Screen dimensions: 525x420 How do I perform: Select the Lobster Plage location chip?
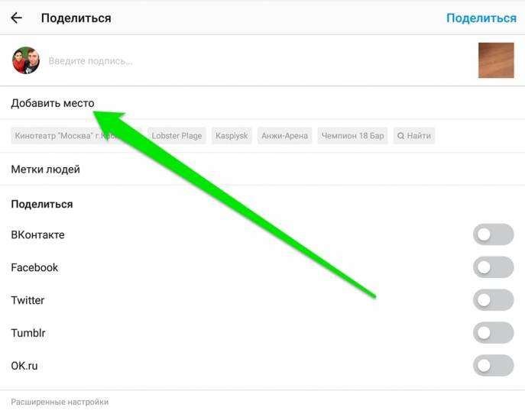point(177,136)
